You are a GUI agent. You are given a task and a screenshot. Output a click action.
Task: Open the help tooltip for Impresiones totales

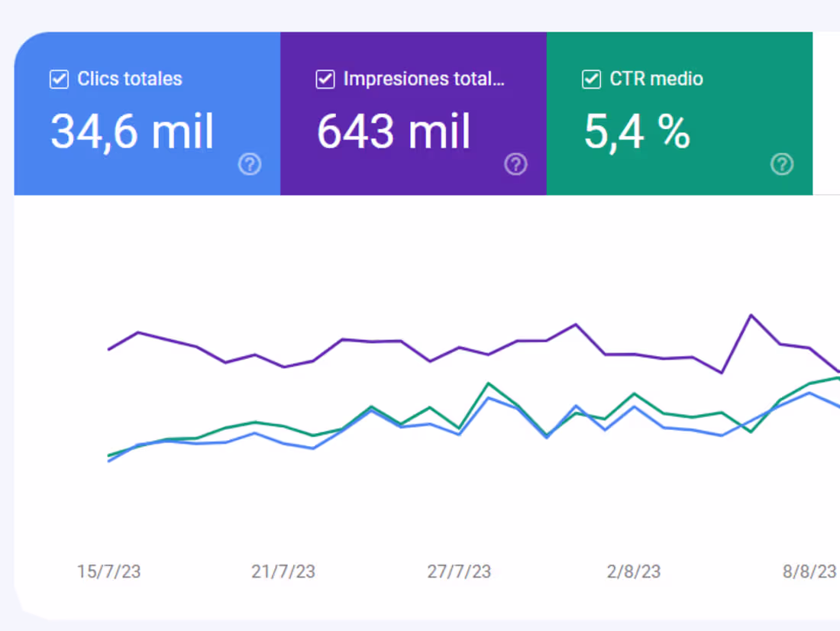pyautogui.click(x=515, y=164)
